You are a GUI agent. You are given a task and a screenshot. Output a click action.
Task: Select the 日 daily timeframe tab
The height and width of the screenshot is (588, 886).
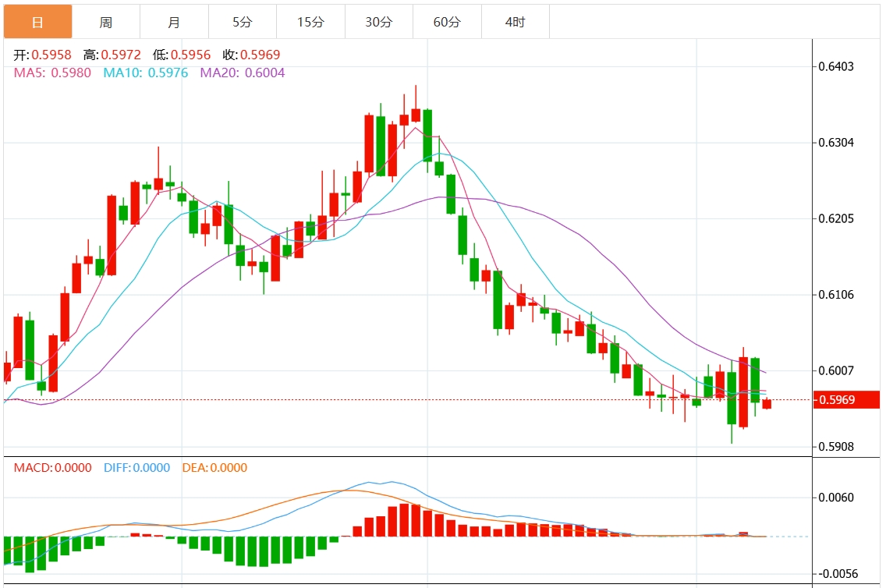point(38,22)
